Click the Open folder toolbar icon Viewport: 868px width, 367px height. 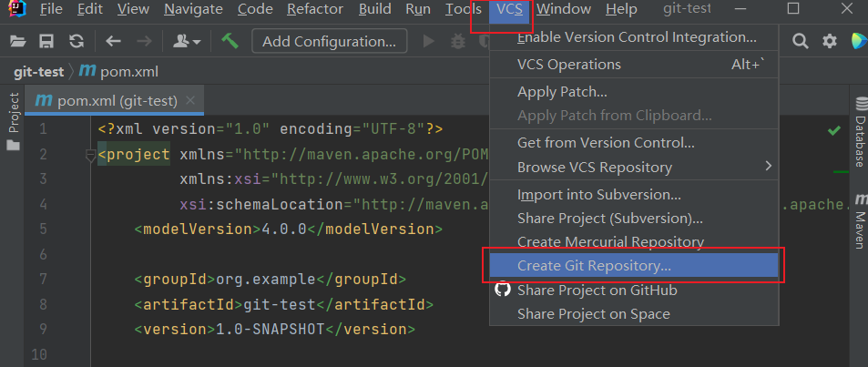(x=17, y=41)
